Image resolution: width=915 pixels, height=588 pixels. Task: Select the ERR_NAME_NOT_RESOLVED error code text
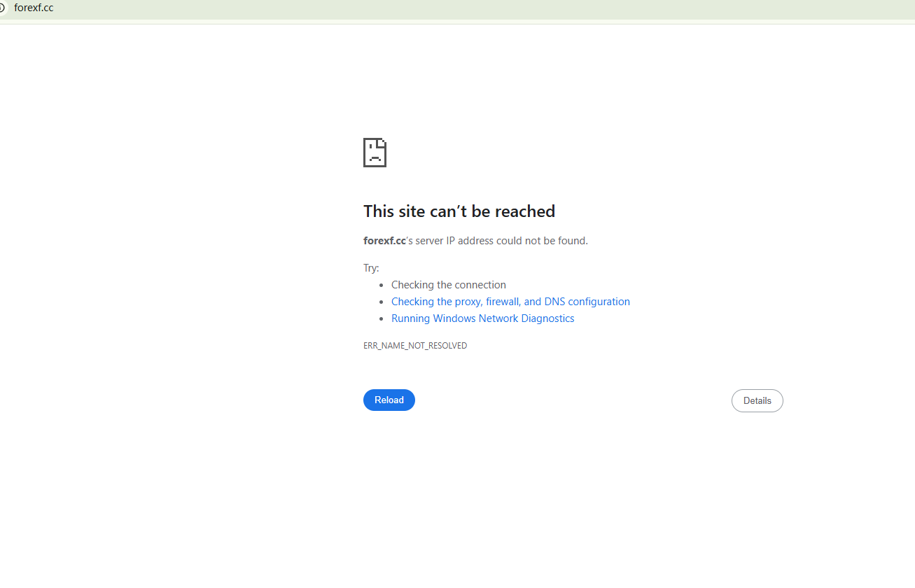point(415,346)
